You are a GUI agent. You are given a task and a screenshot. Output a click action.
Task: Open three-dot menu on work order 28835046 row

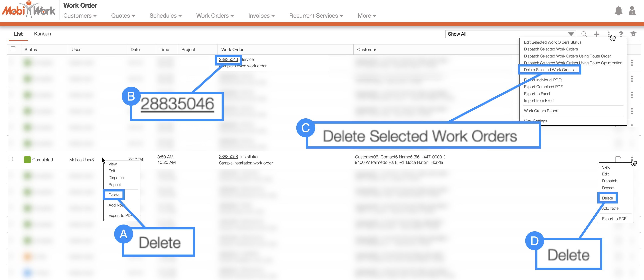(632, 62)
